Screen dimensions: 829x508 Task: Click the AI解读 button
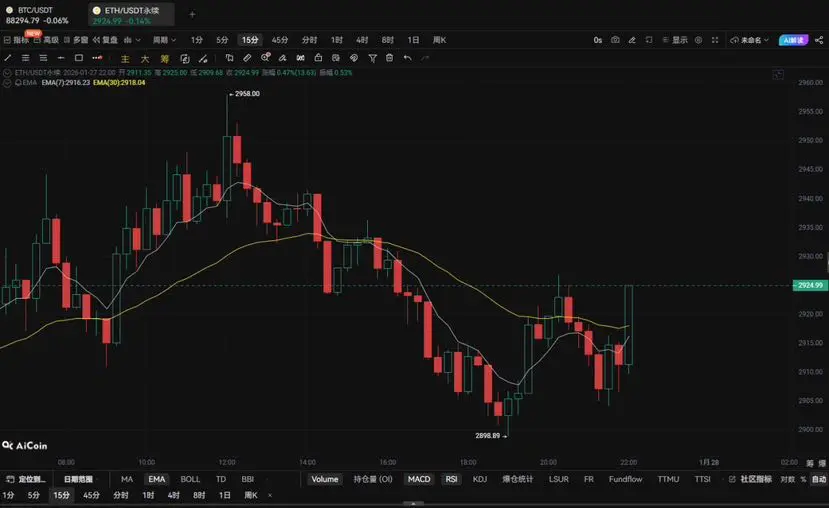[x=793, y=40]
